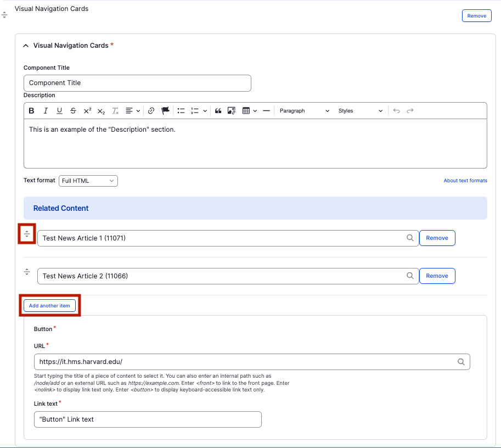The width and height of the screenshot is (501, 448).
Task: Collapse the Visual Navigation Cards section
Action: (26, 46)
